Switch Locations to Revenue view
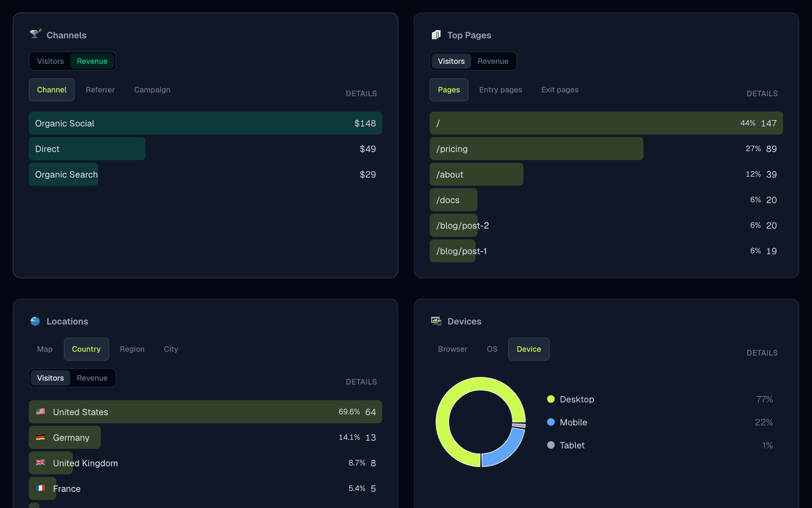The width and height of the screenshot is (812, 508). [x=92, y=378]
